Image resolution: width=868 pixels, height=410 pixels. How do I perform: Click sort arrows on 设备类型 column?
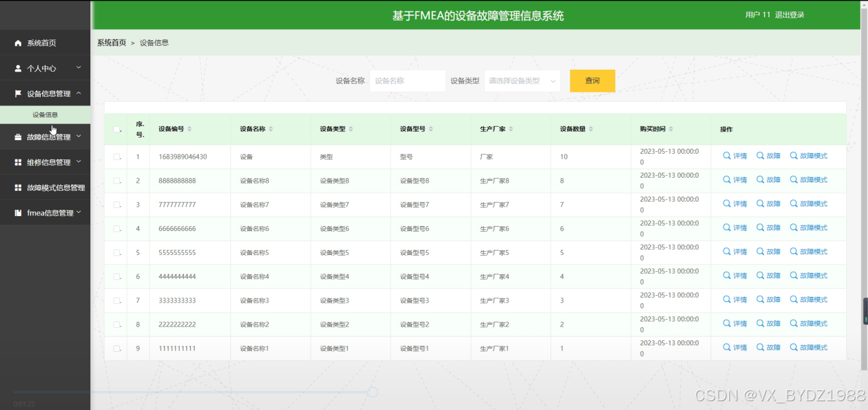pos(351,129)
